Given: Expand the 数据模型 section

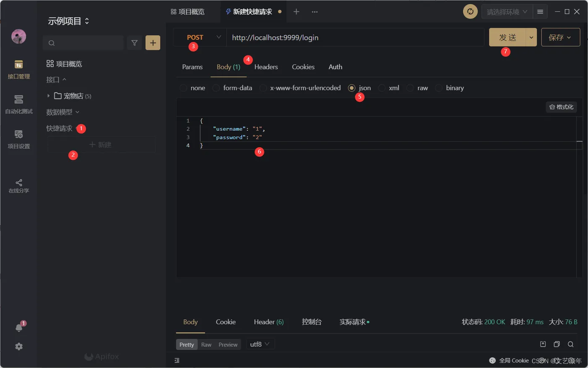Looking at the screenshot, I should (63, 112).
